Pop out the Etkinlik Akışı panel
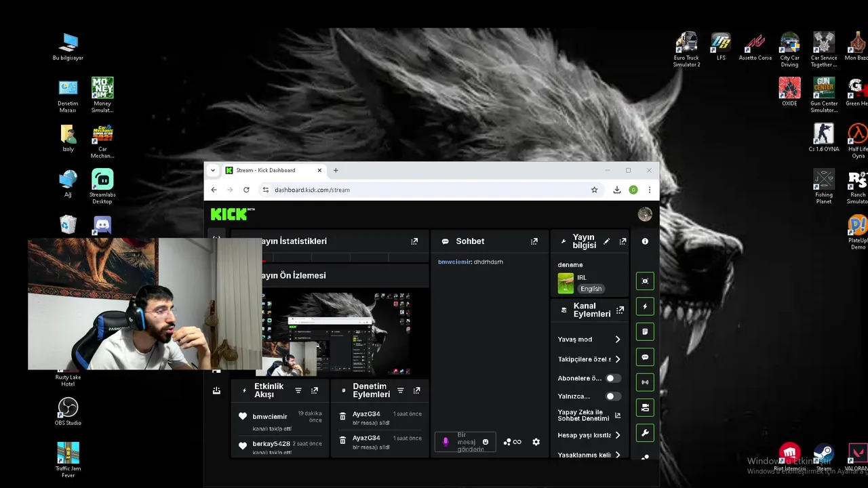The height and width of the screenshot is (488, 868). (x=315, y=391)
